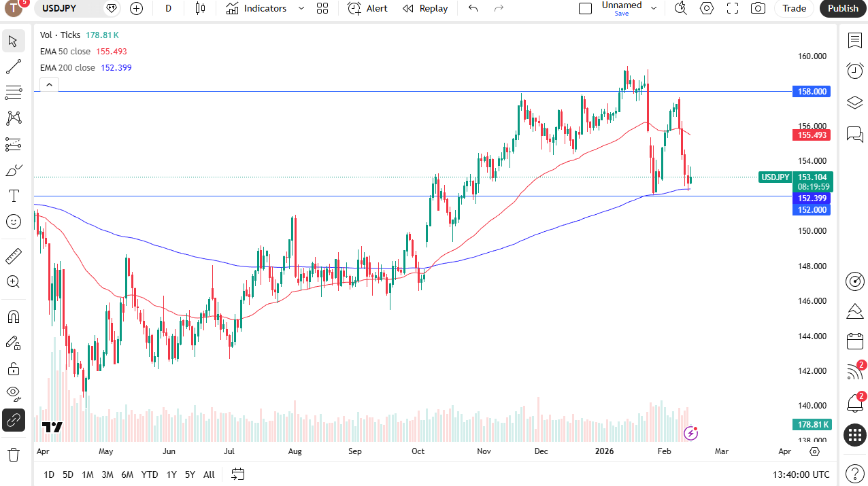The width and height of the screenshot is (868, 486).
Task: Set date range to 5D
Action: 68,474
